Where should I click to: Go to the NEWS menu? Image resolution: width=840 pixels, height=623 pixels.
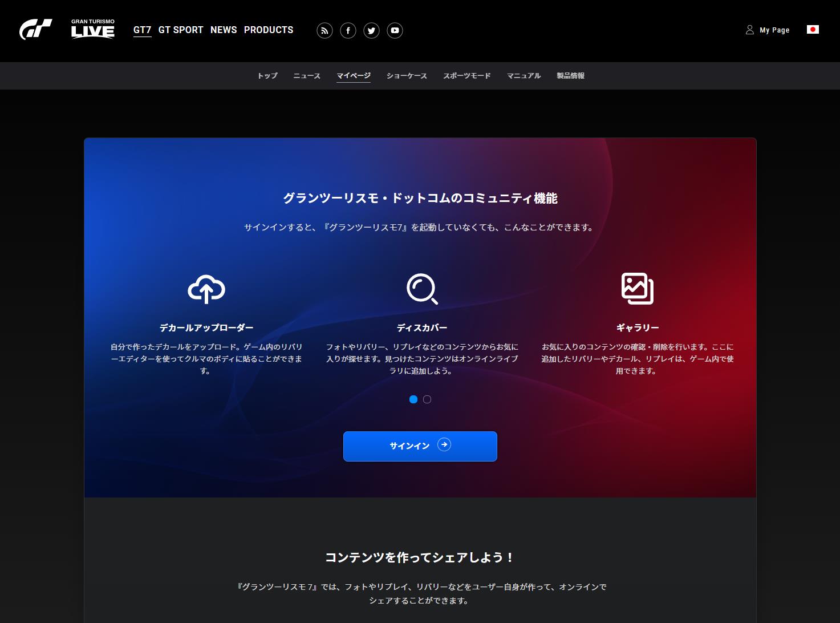(224, 30)
